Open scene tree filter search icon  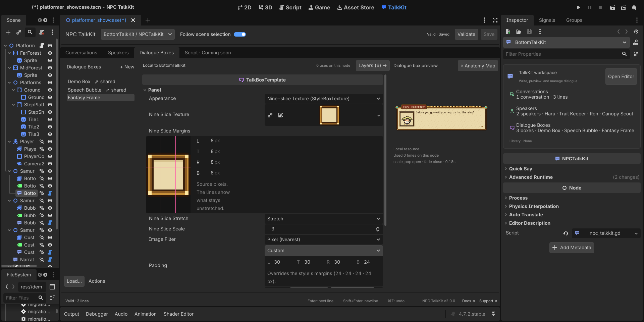coord(30,32)
